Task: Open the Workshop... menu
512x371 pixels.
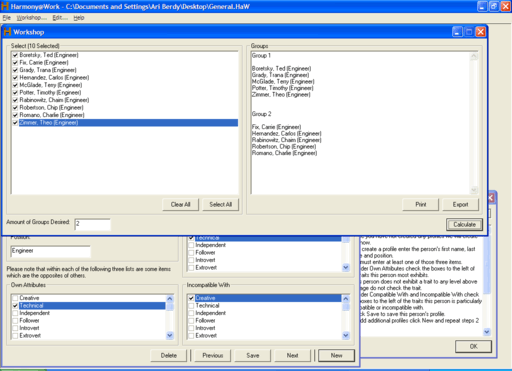Action: coord(32,18)
